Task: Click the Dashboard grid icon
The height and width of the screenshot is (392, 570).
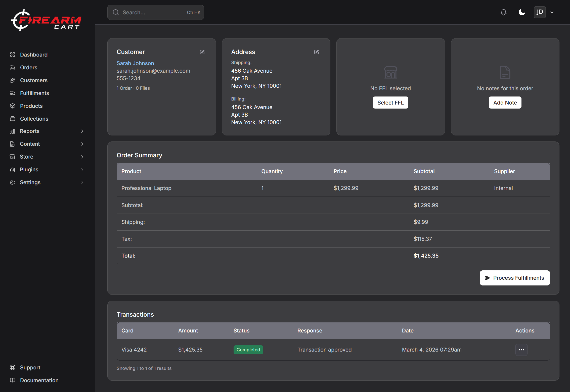Action: (x=13, y=55)
